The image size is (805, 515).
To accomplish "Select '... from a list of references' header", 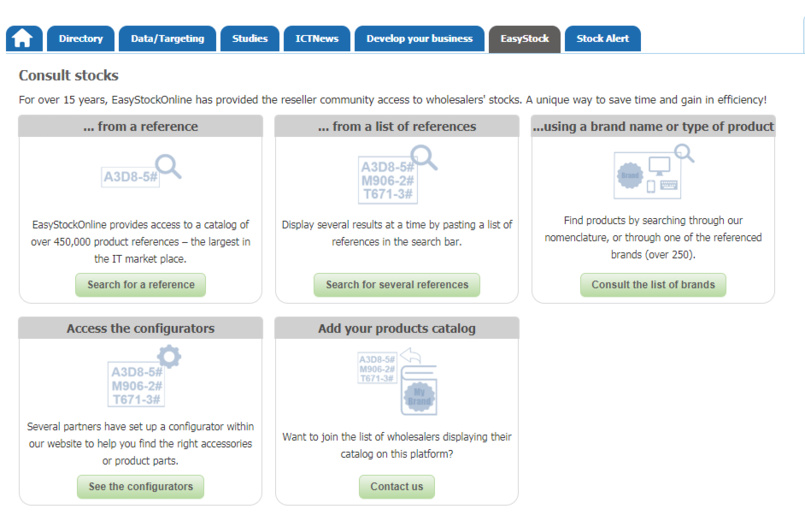I will click(x=397, y=126).
